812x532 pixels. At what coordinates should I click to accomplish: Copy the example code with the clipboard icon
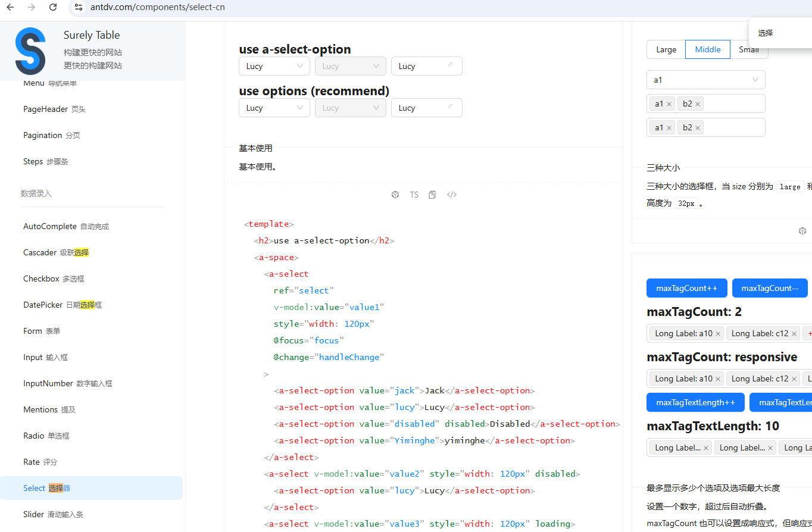(x=432, y=195)
